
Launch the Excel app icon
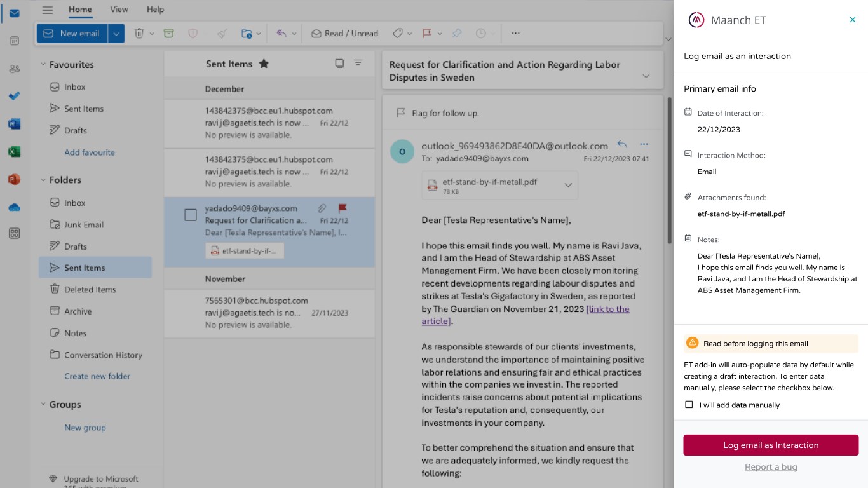tap(14, 152)
